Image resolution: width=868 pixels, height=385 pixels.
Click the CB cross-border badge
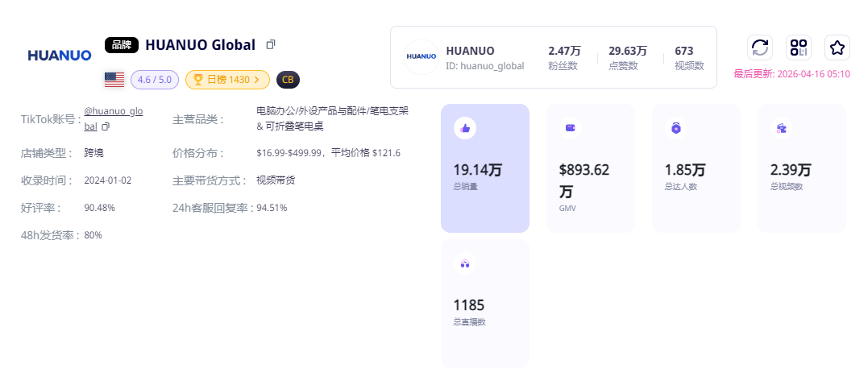[x=288, y=80]
